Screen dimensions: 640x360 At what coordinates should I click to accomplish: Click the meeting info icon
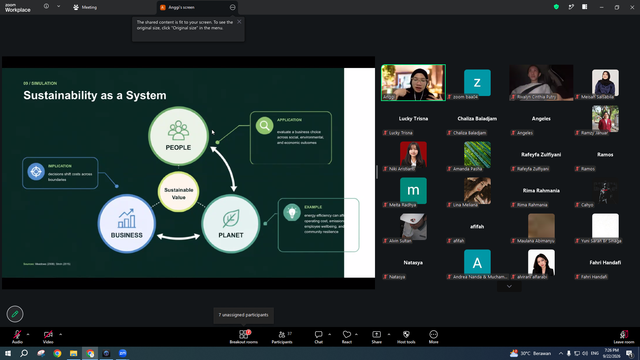coord(47,7)
